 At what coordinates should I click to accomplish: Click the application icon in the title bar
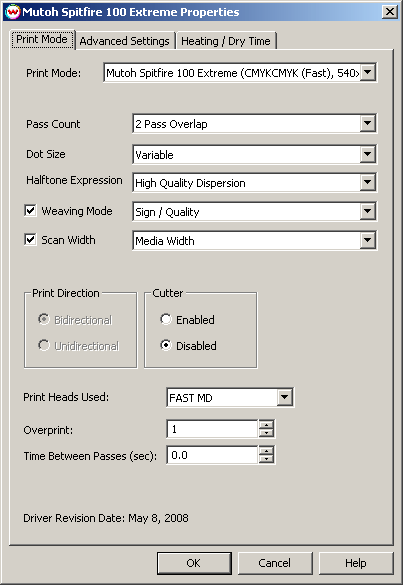12,12
